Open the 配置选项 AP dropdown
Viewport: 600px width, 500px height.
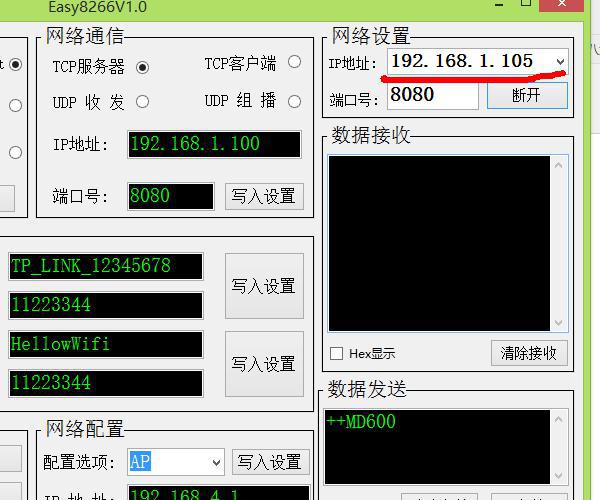click(x=216, y=463)
